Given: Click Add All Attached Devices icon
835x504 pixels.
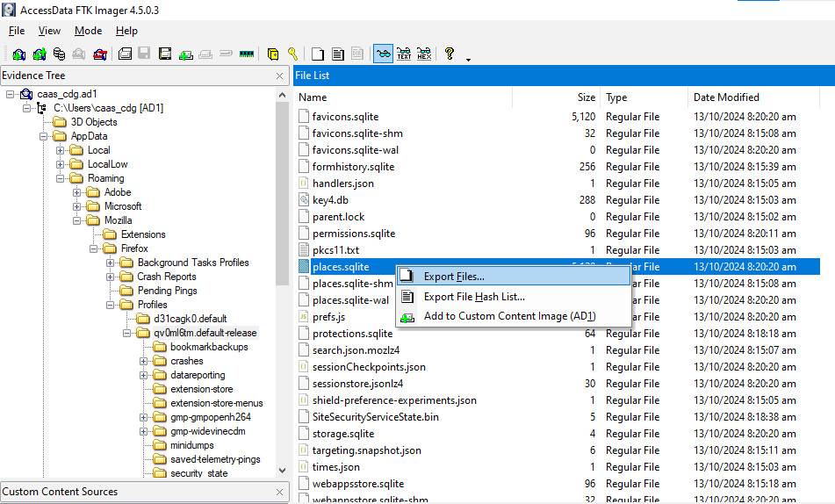Looking at the screenshot, I should point(39,54).
